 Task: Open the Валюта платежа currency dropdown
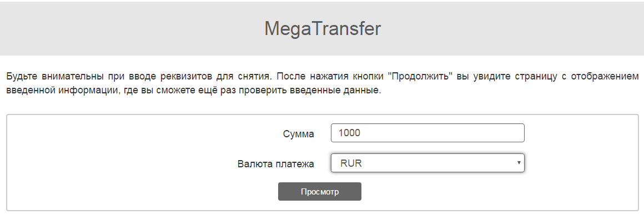[427, 163]
